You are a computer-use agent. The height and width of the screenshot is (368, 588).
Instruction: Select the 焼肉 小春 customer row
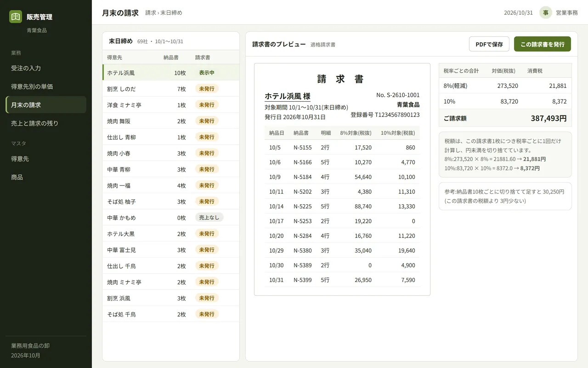coord(171,153)
